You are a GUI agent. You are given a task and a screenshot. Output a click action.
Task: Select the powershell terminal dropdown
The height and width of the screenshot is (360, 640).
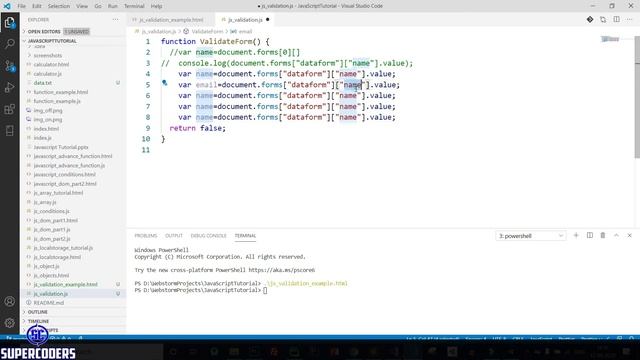tap(531, 236)
